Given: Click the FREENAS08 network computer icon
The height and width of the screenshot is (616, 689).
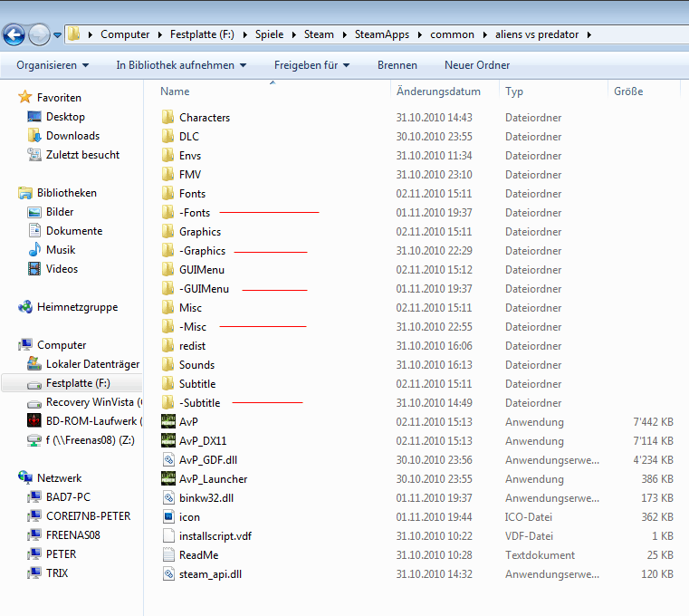Looking at the screenshot, I should 34,535.
